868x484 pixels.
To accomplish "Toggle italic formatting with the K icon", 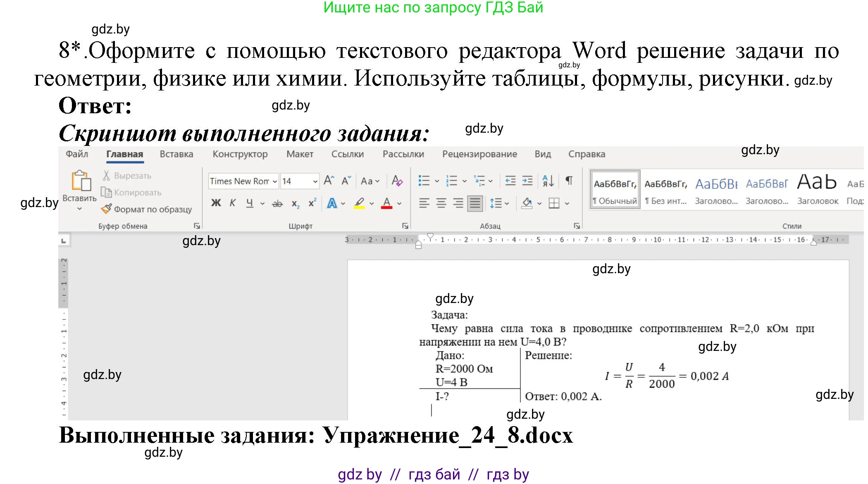I will click(233, 203).
